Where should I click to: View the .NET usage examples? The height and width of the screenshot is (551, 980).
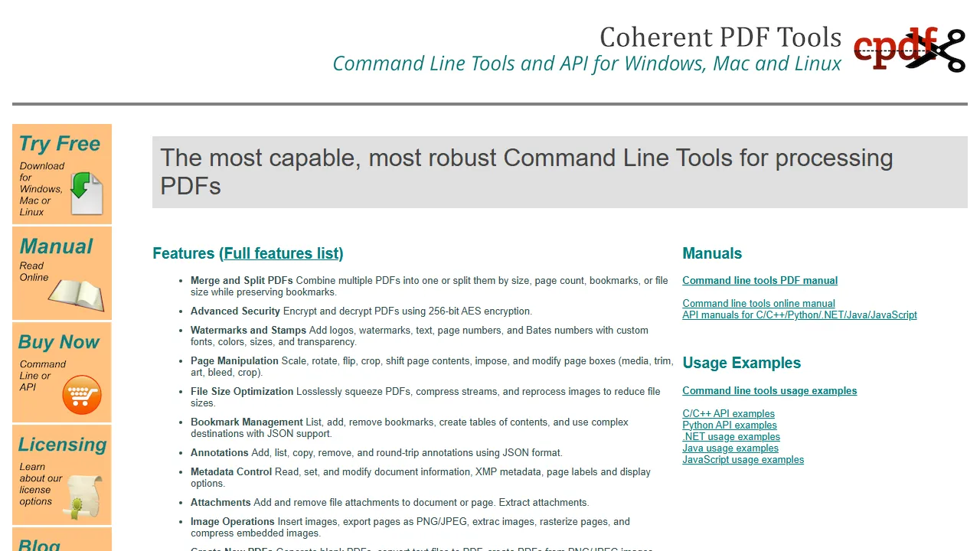[731, 436]
